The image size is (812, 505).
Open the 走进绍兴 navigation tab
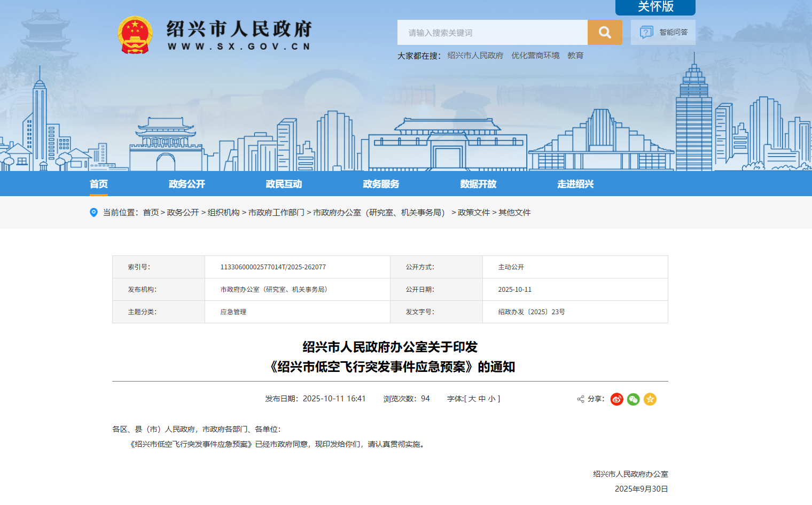[x=575, y=184]
